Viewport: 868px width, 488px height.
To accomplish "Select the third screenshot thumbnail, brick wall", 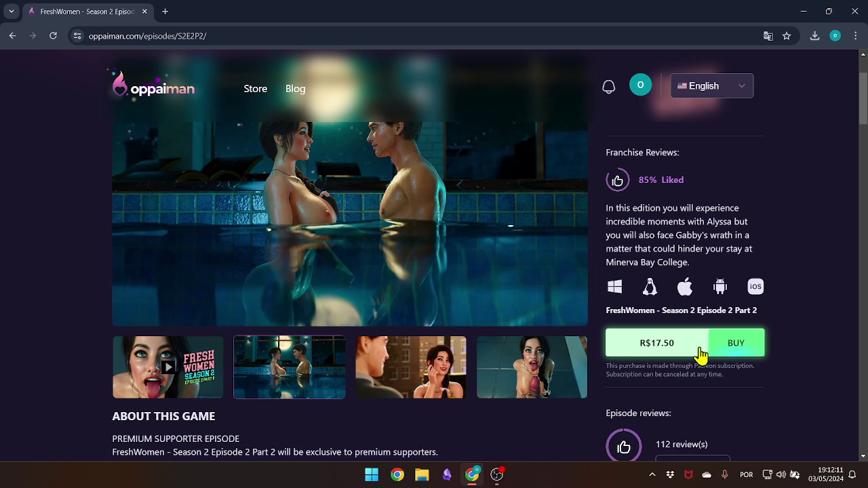I will [x=411, y=367].
